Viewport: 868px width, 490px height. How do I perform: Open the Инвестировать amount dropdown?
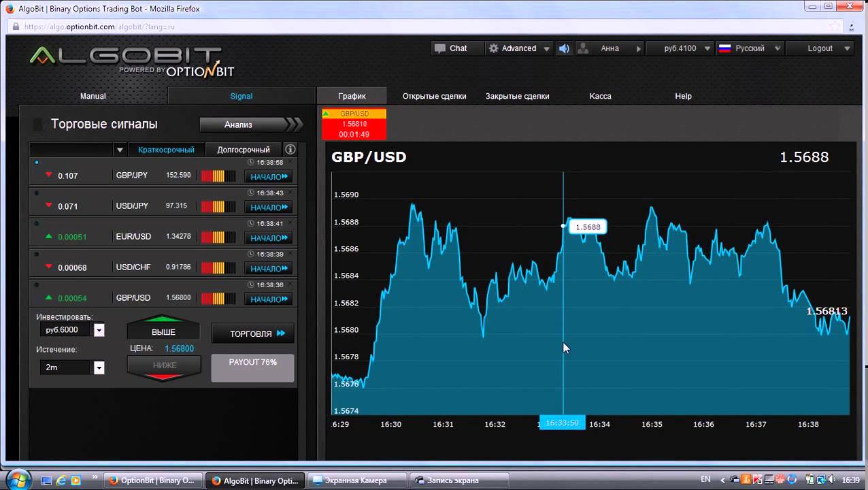(x=99, y=330)
